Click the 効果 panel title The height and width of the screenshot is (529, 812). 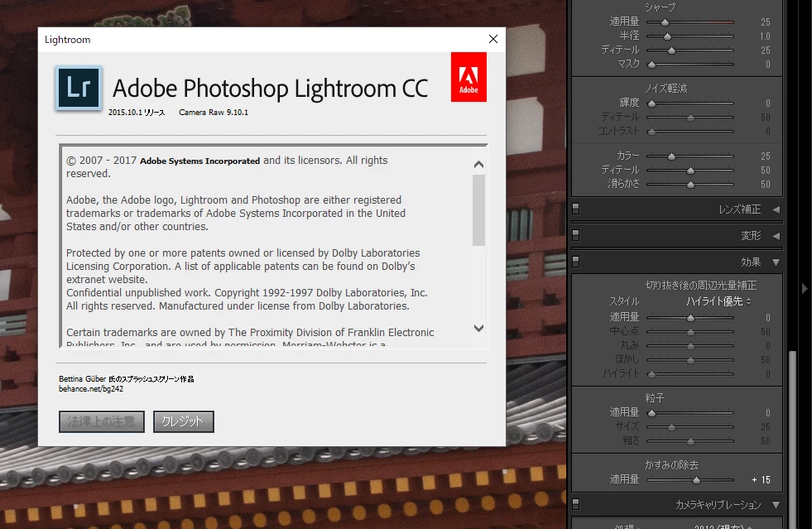(751, 262)
